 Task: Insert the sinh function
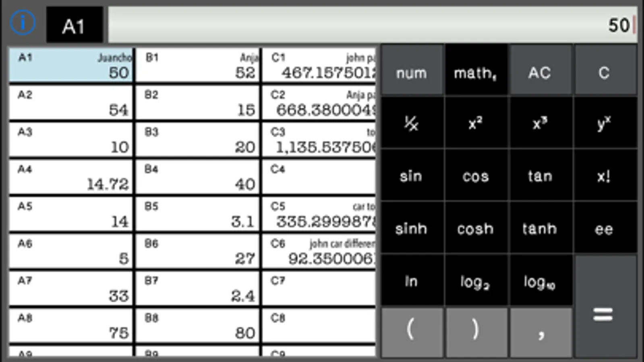(x=412, y=228)
